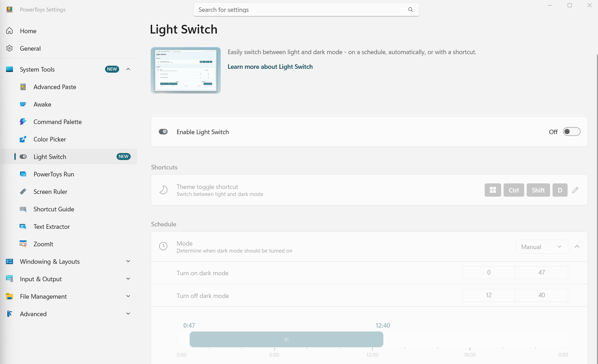Screen dimensions: 598x364
Task: Click the Text Extractor icon
Action: pos(23,226)
